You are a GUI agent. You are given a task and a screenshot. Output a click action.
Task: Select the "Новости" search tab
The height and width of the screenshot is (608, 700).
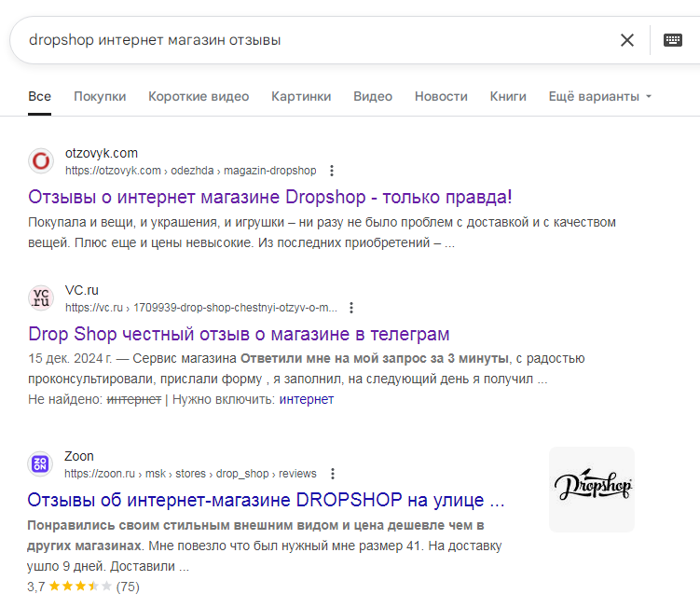point(441,96)
